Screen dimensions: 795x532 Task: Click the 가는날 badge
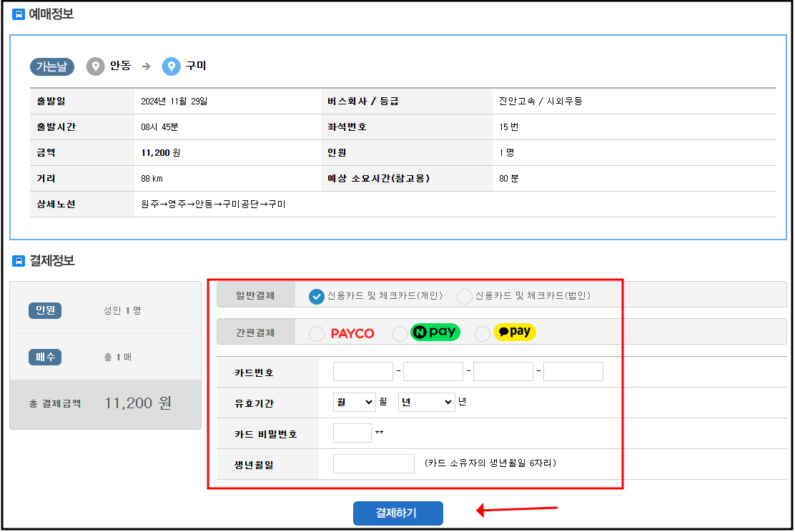(51, 66)
